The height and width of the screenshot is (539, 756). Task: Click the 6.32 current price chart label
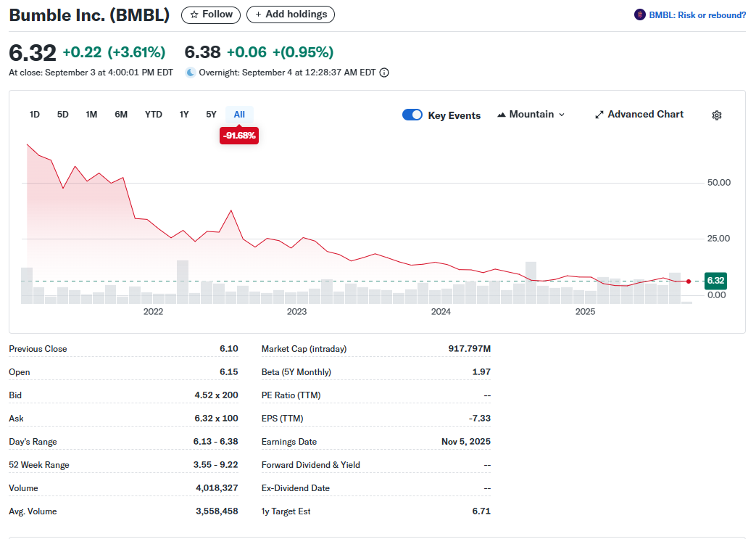click(x=715, y=281)
